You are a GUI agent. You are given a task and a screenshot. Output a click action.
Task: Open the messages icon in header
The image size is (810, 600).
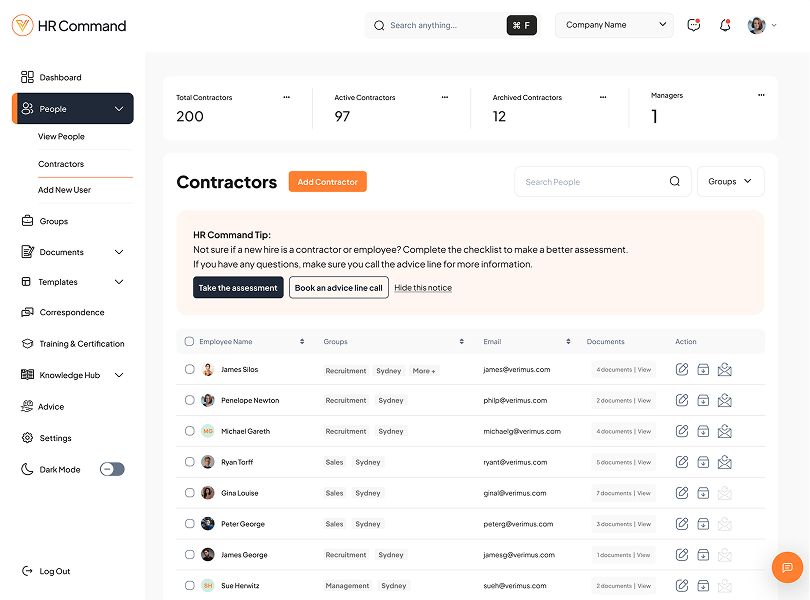click(694, 25)
